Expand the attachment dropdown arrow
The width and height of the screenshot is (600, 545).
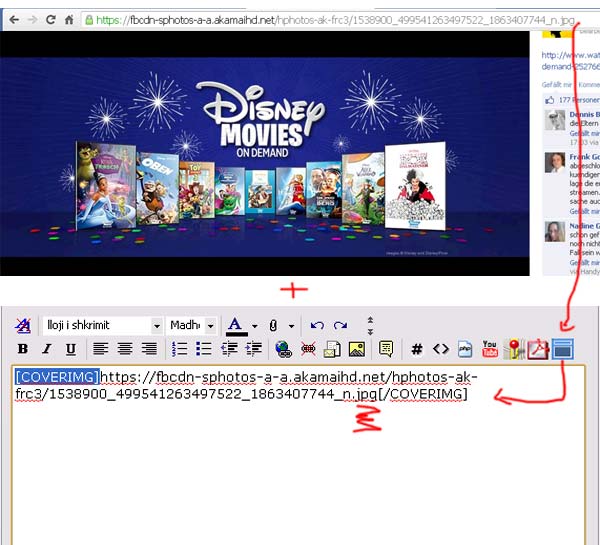point(292,326)
